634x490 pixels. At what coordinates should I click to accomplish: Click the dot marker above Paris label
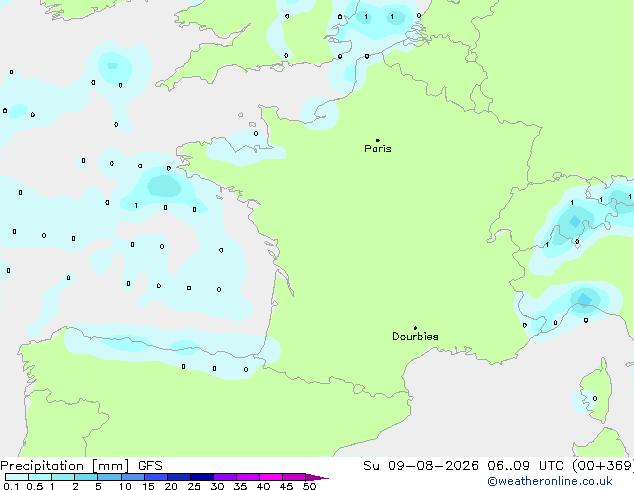tap(378, 140)
